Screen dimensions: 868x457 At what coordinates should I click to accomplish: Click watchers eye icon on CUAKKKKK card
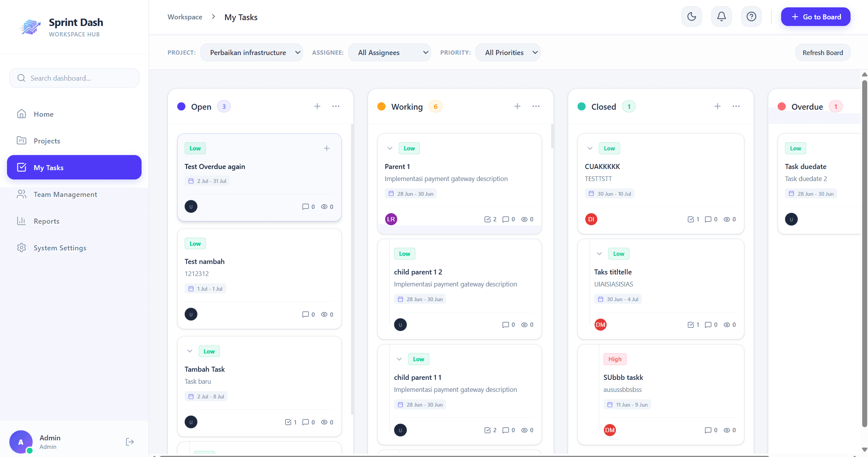[727, 219]
